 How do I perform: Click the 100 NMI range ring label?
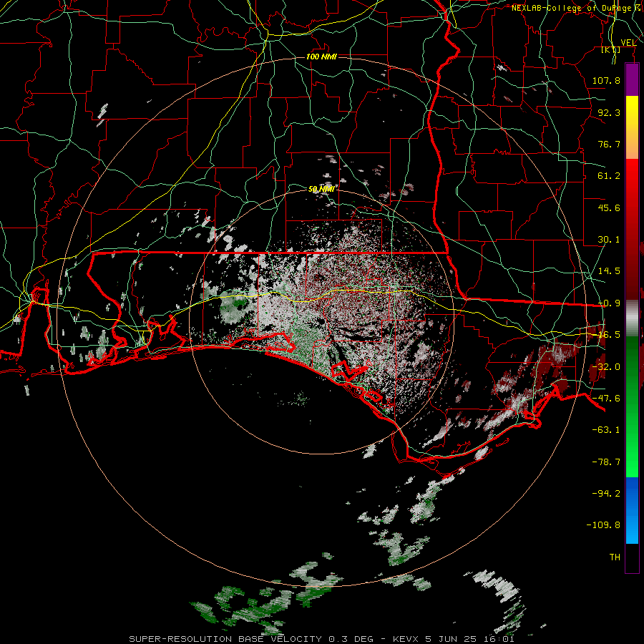coord(321,57)
